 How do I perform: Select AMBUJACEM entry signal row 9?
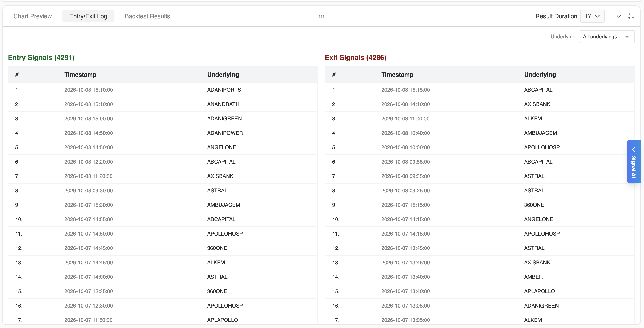click(163, 205)
